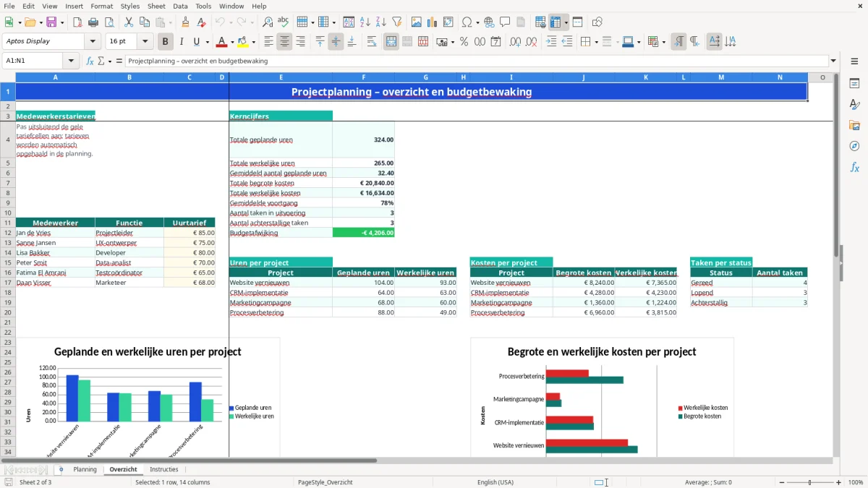The width and height of the screenshot is (868, 488).
Task: Insert an image
Action: click(417, 22)
